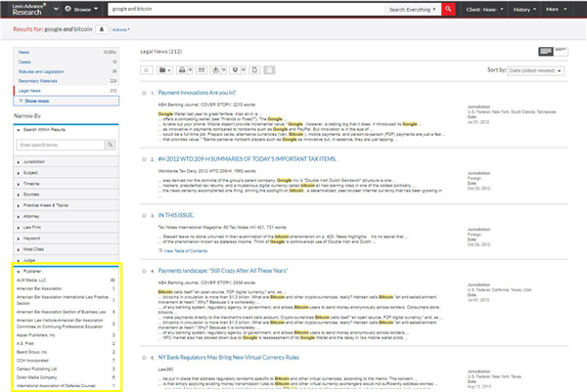The height and width of the screenshot is (392, 587).
Task: Click the email envelope icon
Action: (x=202, y=70)
